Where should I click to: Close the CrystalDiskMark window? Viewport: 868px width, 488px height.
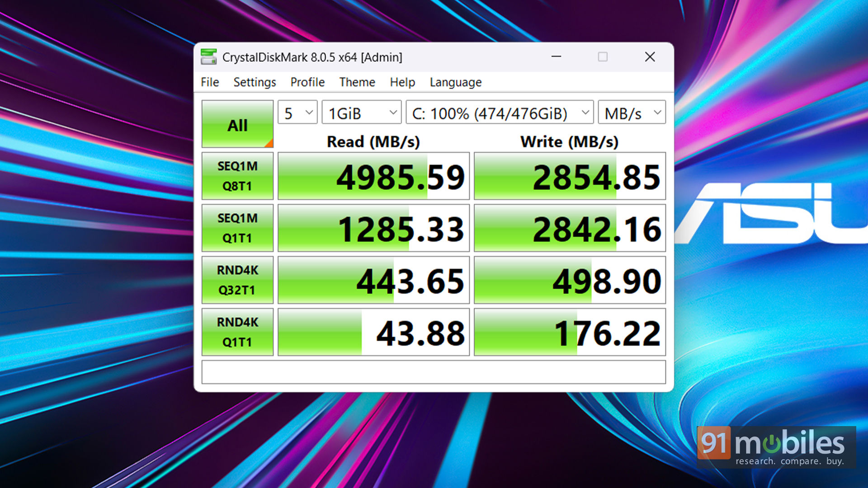coord(650,57)
